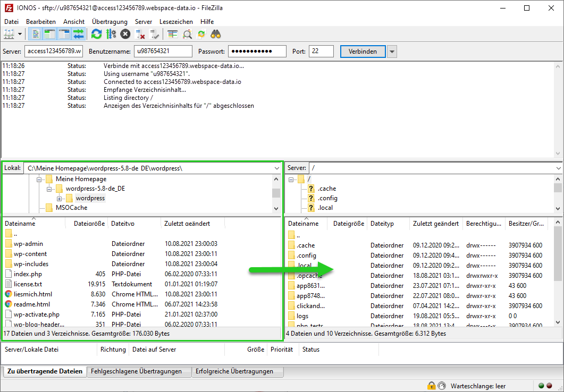
Task: Toggle the remote directory tree view
Action: click(64, 34)
